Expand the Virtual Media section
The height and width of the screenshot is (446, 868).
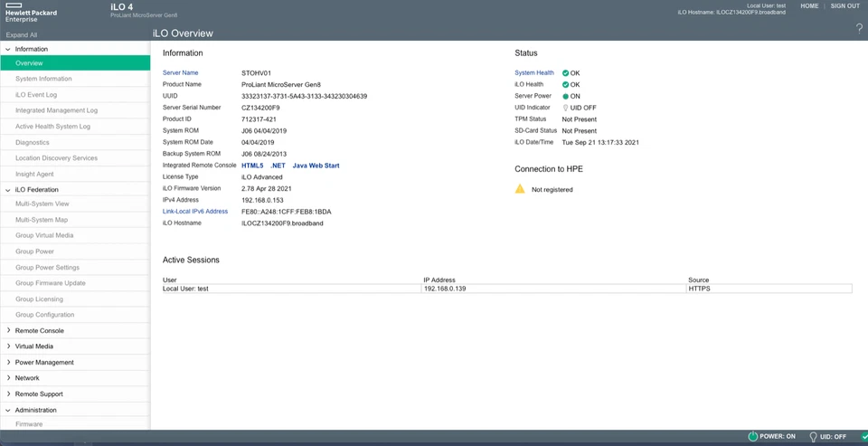pos(8,346)
